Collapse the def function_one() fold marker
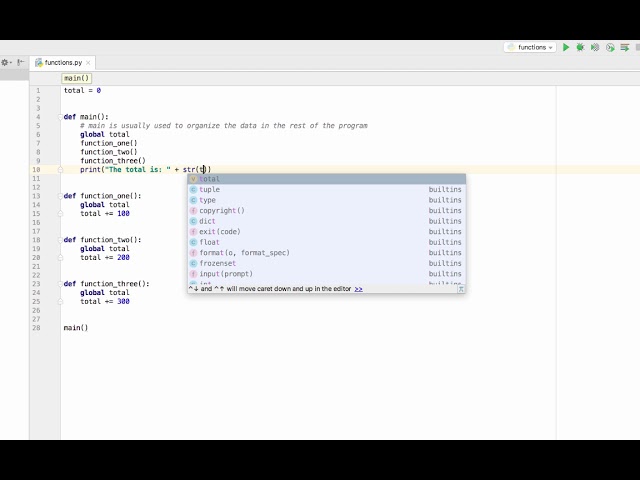Image resolution: width=640 pixels, height=480 pixels. pyautogui.click(x=60, y=196)
